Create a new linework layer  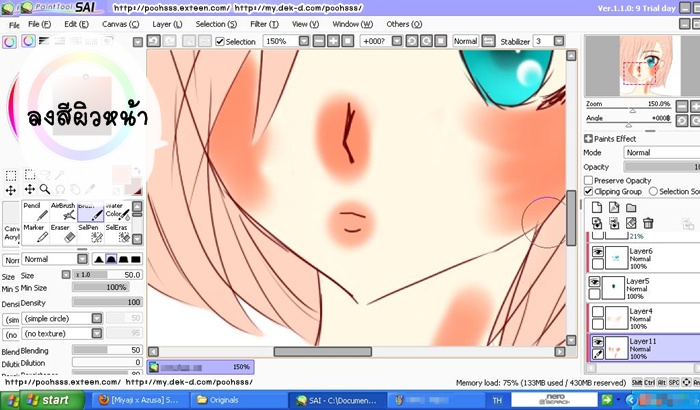click(614, 207)
